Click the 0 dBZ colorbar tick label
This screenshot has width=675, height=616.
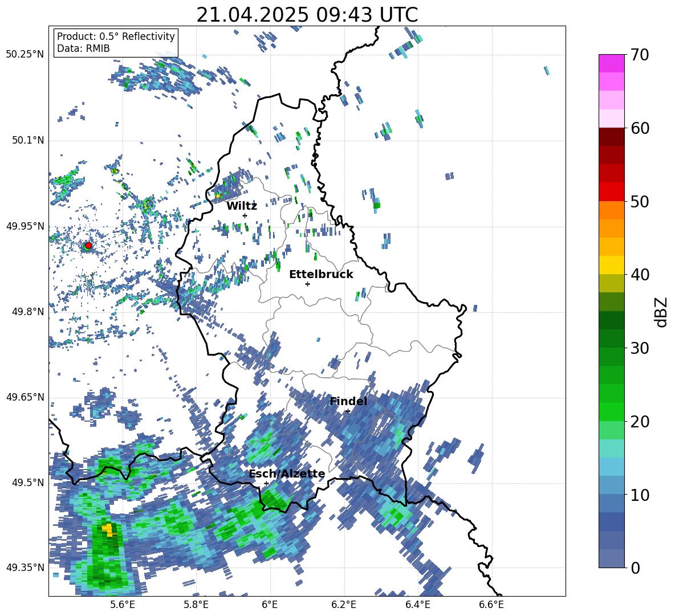(x=635, y=568)
